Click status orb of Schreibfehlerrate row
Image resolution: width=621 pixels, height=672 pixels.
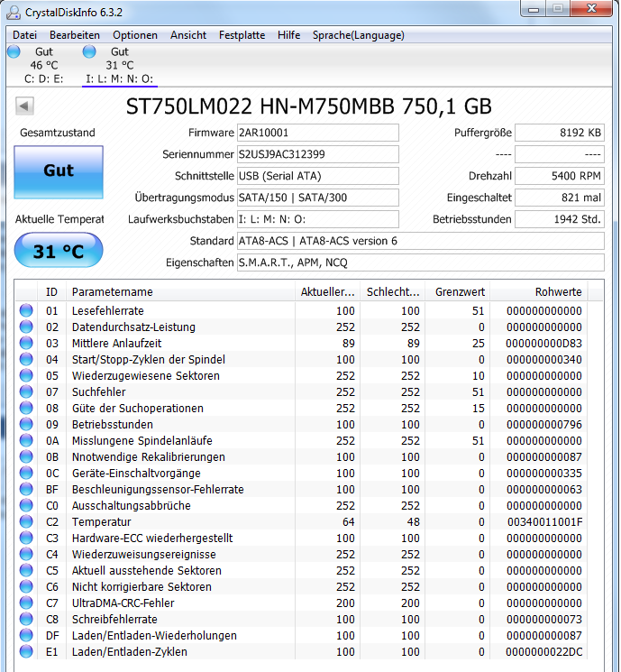pyautogui.click(x=26, y=619)
